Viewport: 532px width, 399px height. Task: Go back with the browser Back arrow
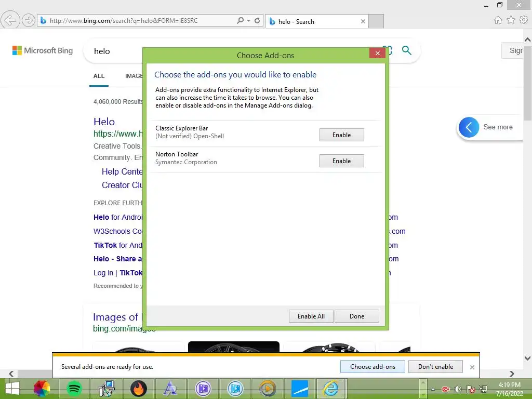tap(10, 20)
